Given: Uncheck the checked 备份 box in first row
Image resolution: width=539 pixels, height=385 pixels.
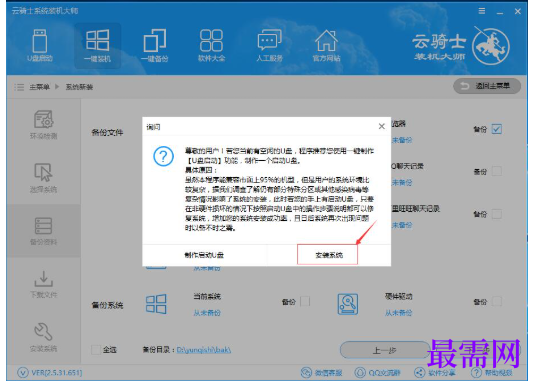Looking at the screenshot, I should [x=497, y=129].
